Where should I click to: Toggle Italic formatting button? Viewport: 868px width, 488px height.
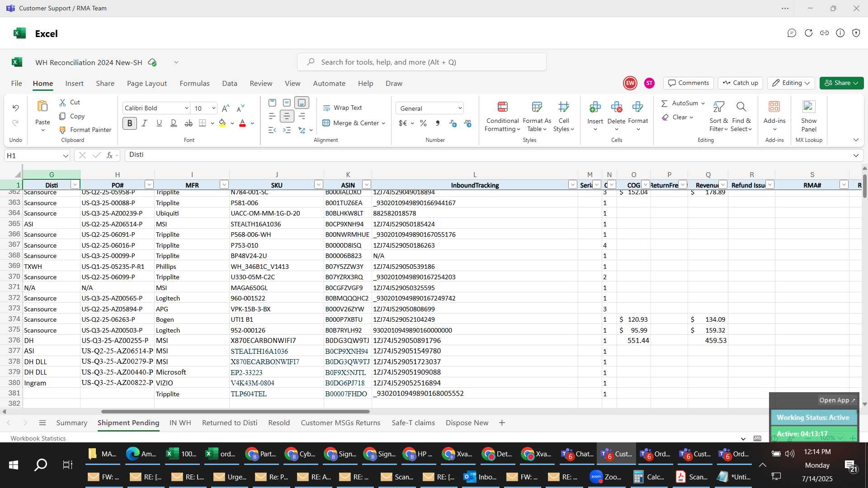click(144, 123)
